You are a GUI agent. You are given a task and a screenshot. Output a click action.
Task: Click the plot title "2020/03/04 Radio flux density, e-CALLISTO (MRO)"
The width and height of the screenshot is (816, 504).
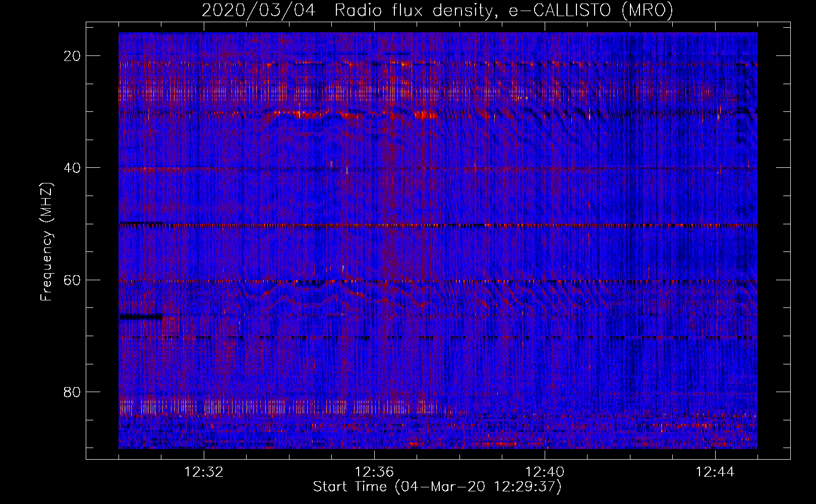[437, 10]
